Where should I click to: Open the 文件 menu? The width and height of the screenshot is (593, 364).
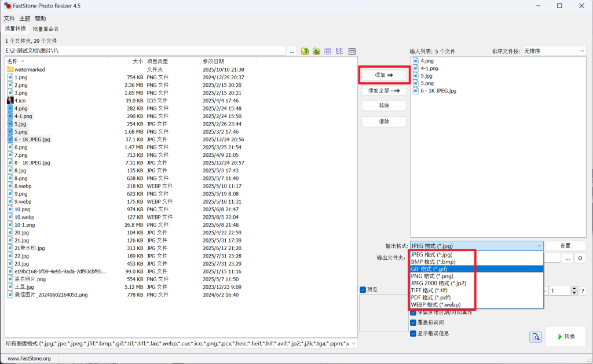9,19
